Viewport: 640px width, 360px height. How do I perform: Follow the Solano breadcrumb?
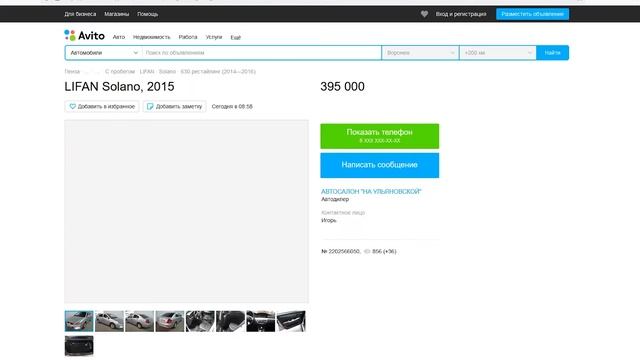coord(167,71)
